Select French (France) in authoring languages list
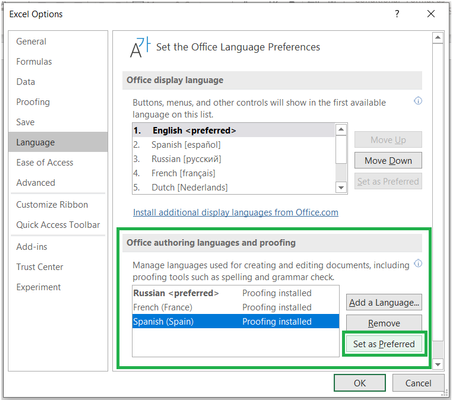 click(236, 307)
